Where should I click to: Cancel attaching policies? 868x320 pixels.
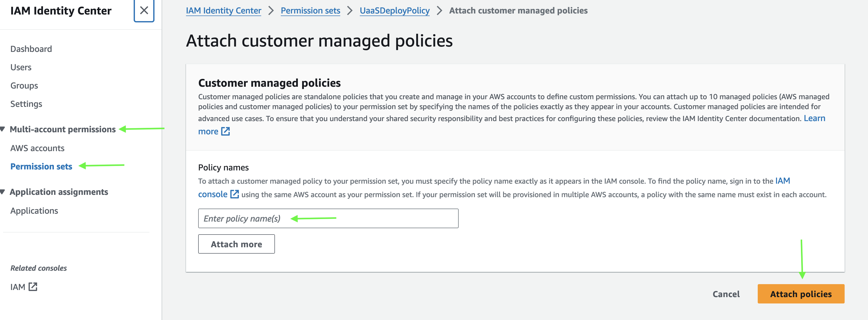pyautogui.click(x=726, y=294)
